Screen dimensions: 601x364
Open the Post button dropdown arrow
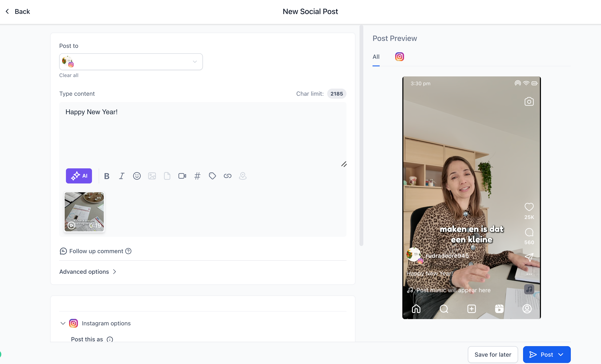click(x=560, y=355)
